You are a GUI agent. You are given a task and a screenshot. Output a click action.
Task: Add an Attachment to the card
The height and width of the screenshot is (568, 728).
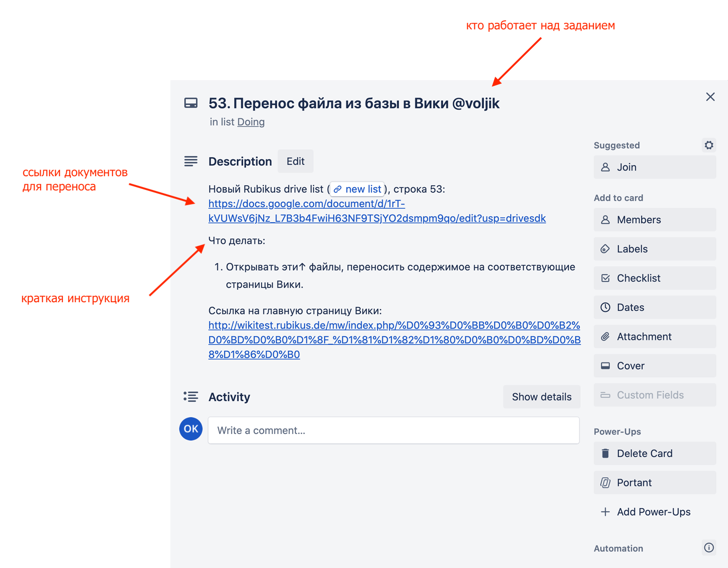click(654, 337)
